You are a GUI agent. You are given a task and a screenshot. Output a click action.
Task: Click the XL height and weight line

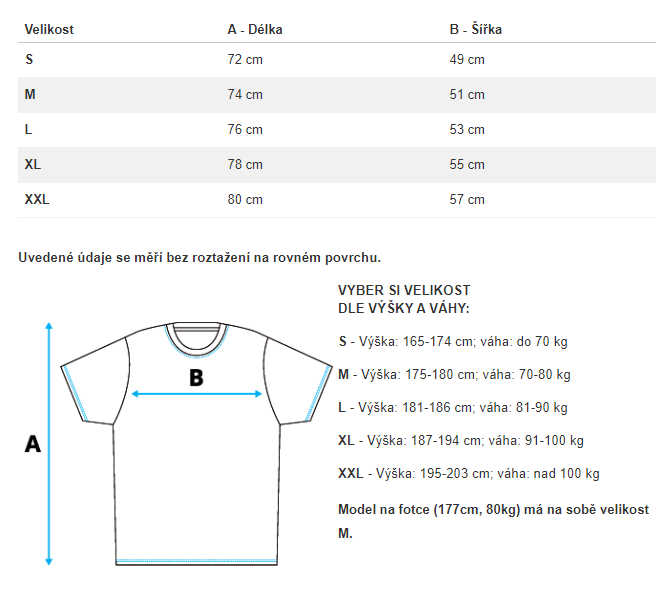pyautogui.click(x=461, y=440)
